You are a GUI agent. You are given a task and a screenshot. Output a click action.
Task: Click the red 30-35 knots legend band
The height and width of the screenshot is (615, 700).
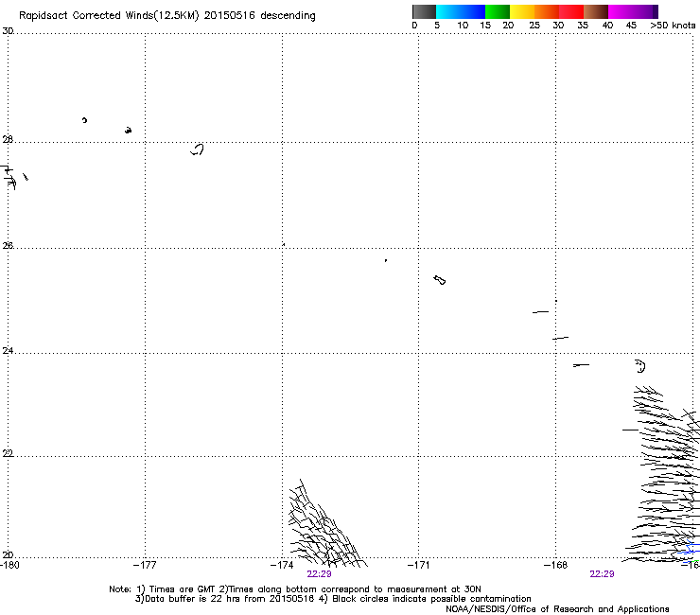pos(571,11)
